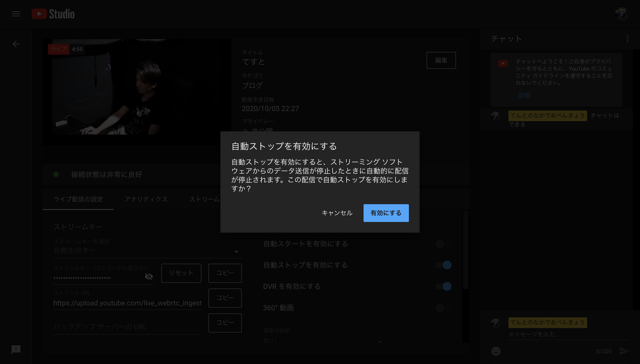The image size is (640, 364).
Task: Click the YouTube icon in chat welcome
Action: (503, 63)
